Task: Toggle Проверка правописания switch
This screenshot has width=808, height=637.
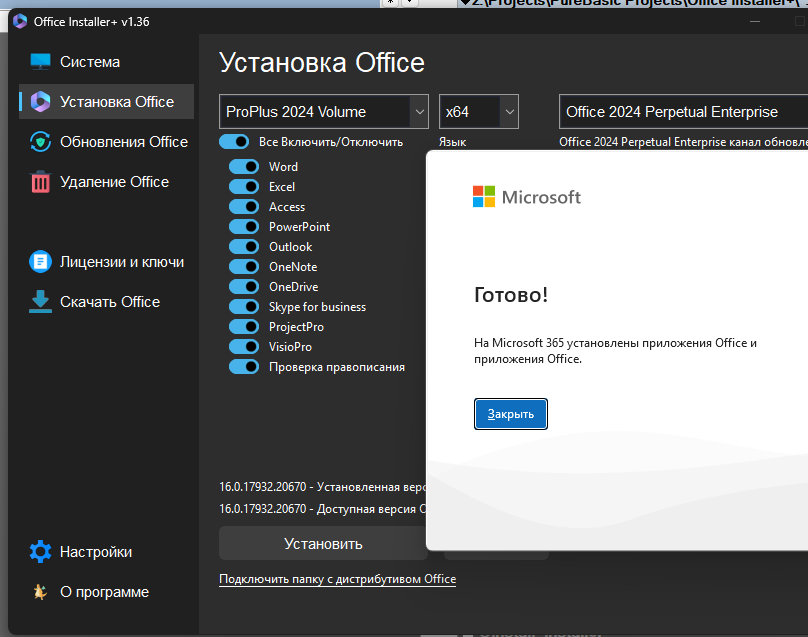Action: 244,367
